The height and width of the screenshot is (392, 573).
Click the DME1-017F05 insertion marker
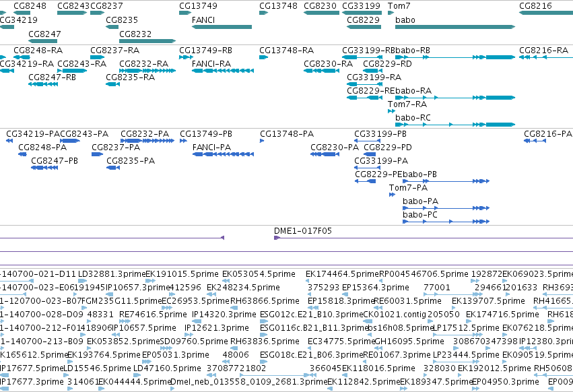(x=277, y=238)
